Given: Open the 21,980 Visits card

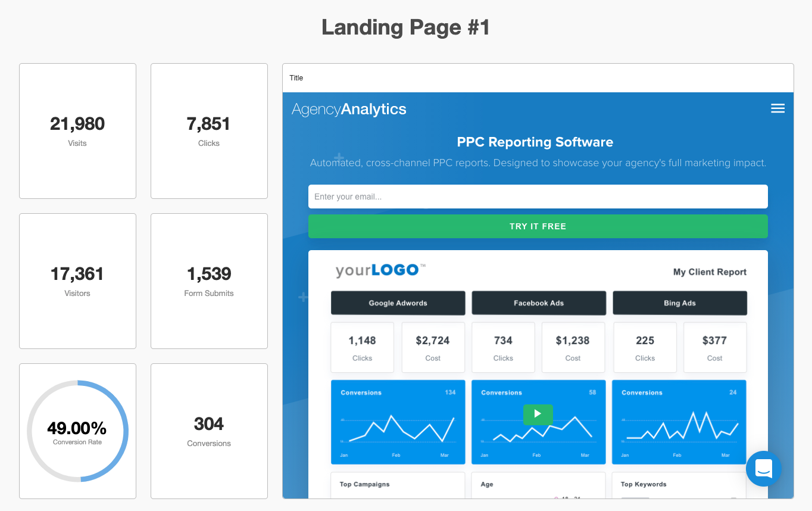Looking at the screenshot, I should click(77, 131).
